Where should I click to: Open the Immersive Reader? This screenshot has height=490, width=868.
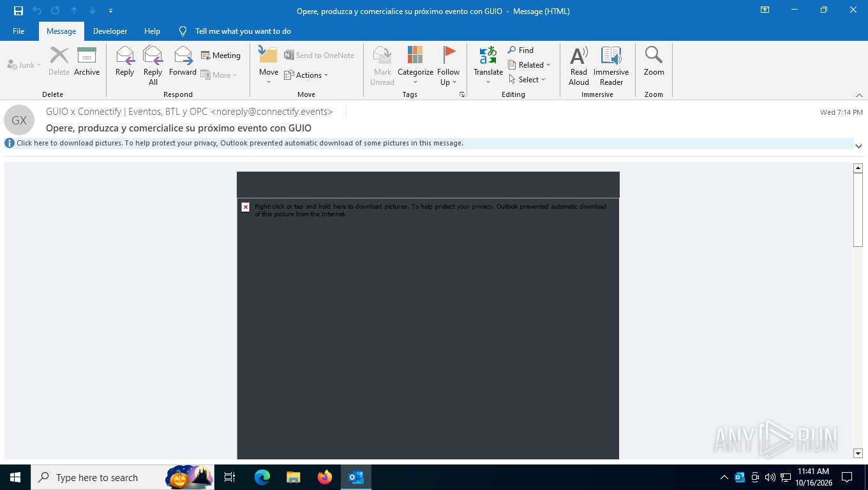[611, 66]
